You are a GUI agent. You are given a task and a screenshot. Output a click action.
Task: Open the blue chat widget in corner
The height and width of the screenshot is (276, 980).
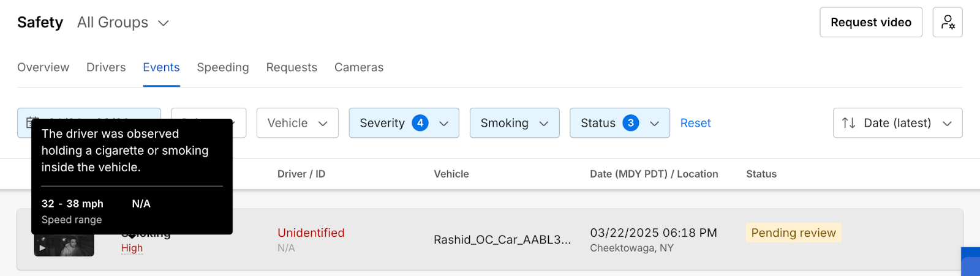(971, 262)
